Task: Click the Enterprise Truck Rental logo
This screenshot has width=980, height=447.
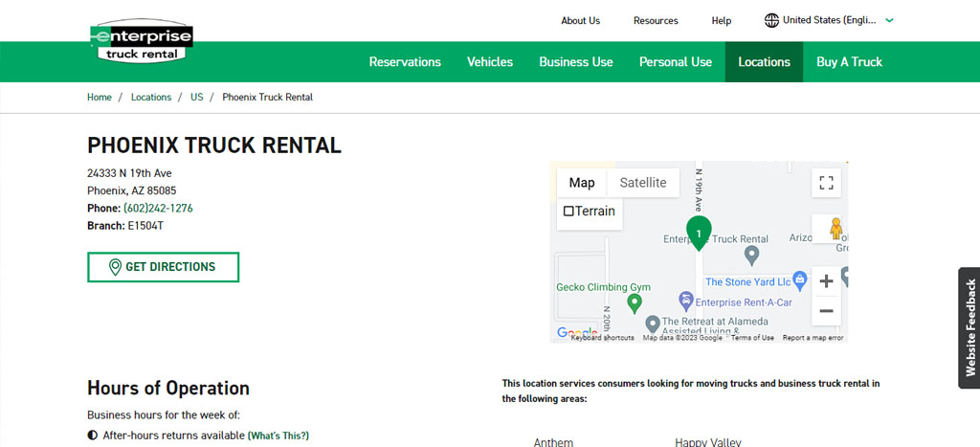Action: point(142,41)
